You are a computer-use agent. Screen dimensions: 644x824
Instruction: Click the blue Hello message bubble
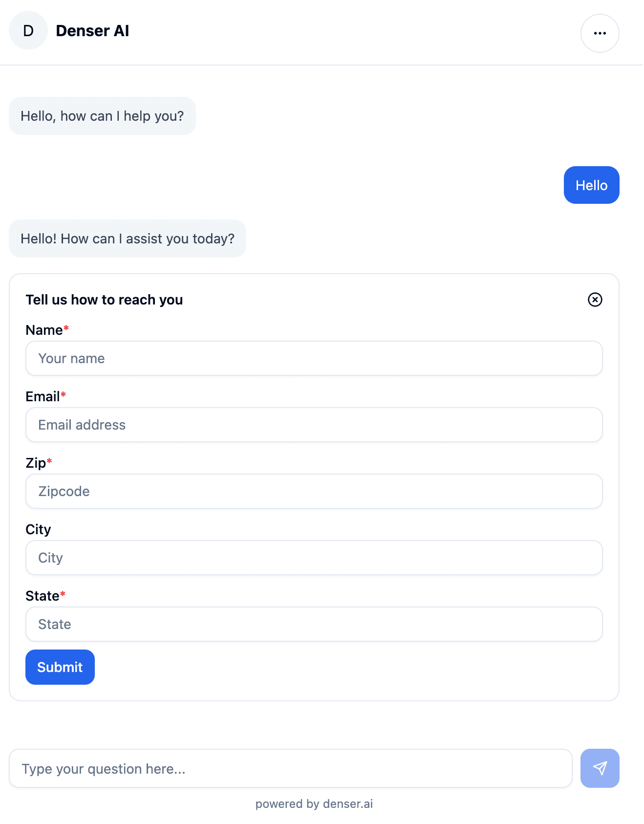[591, 185]
